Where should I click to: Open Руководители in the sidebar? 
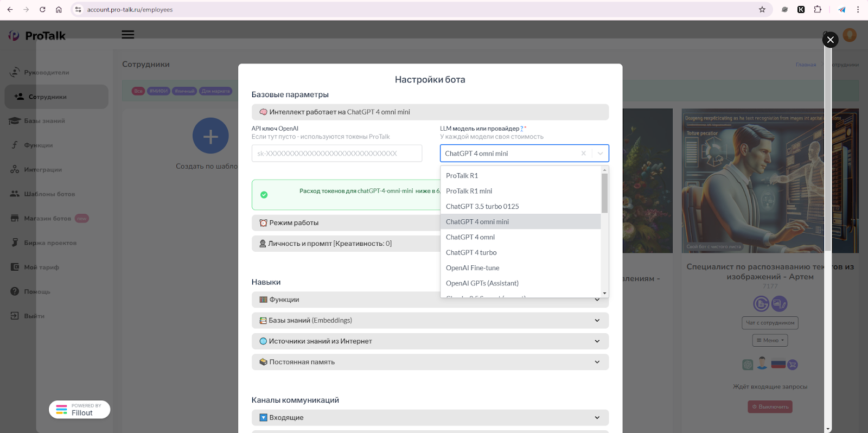tap(46, 72)
